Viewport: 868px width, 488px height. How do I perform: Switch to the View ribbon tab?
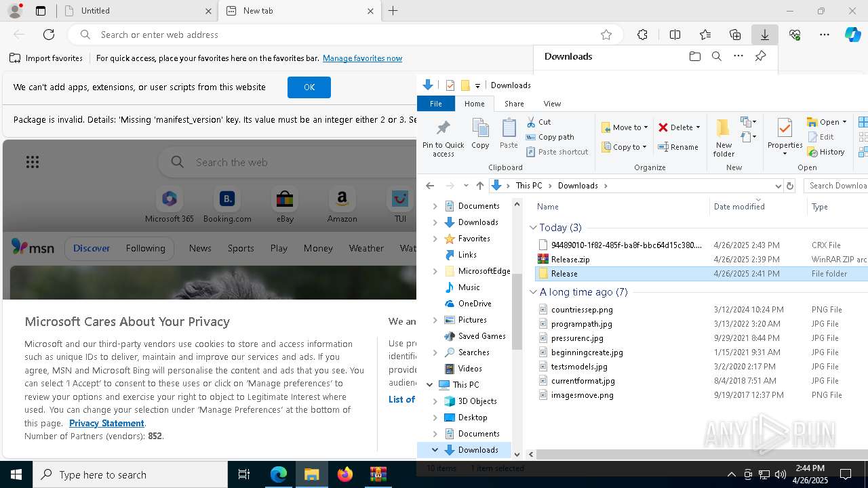point(552,104)
